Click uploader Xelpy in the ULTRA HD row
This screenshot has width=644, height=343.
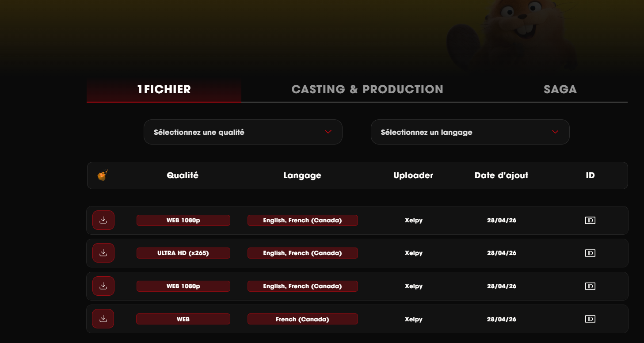[x=413, y=253]
